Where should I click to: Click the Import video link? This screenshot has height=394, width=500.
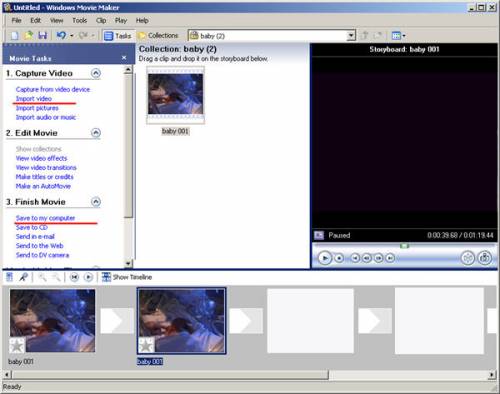click(34, 99)
